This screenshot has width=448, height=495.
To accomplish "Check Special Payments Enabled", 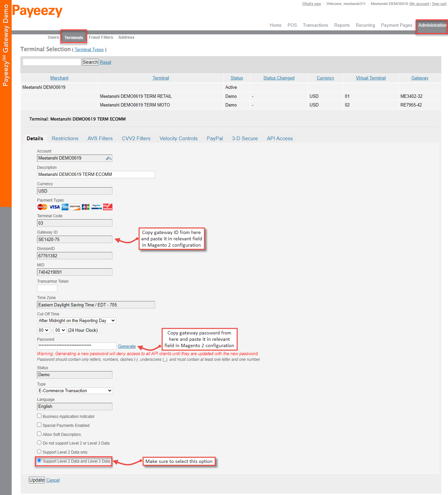I will [39, 425].
